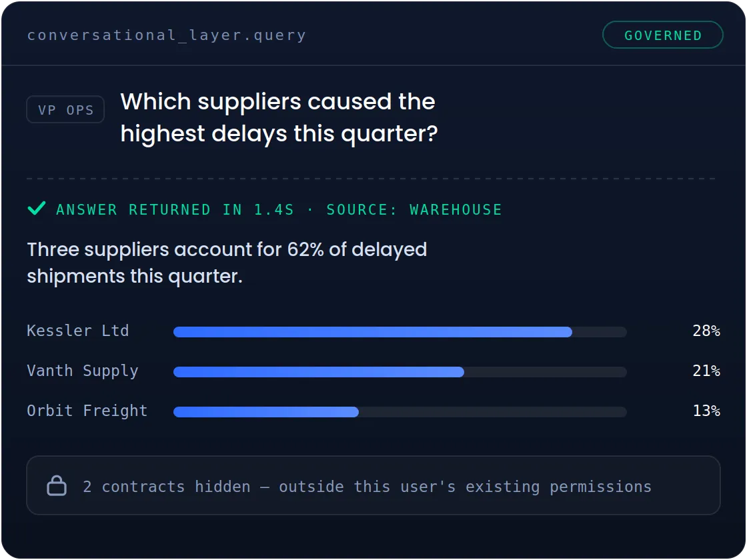The image size is (747, 560).
Task: Click the GOVERNED status badge
Action: click(x=663, y=35)
